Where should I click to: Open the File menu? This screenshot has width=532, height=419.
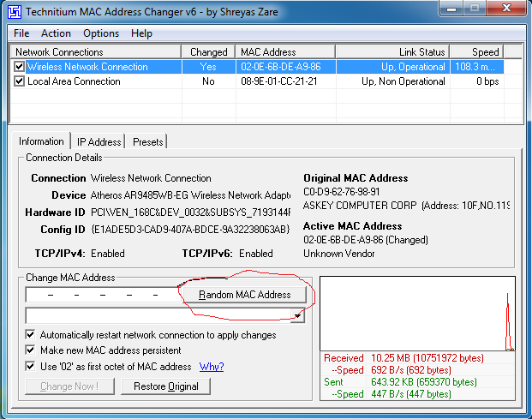21,33
